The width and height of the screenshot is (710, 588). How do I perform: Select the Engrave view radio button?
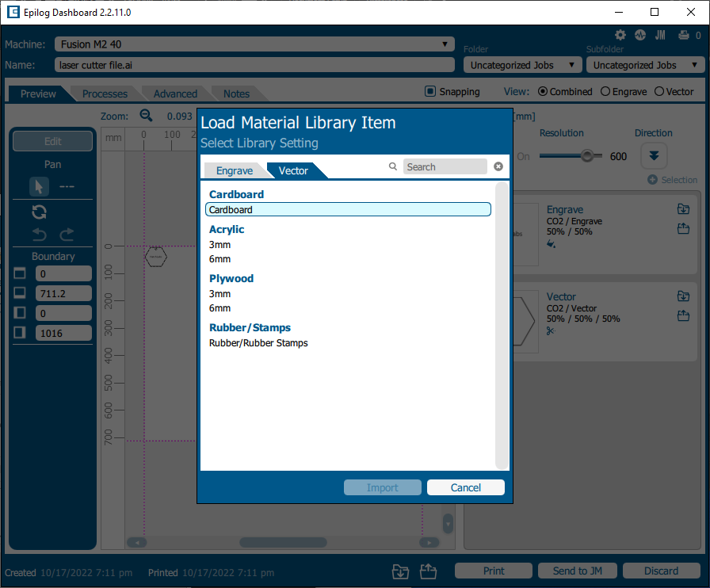(x=605, y=92)
